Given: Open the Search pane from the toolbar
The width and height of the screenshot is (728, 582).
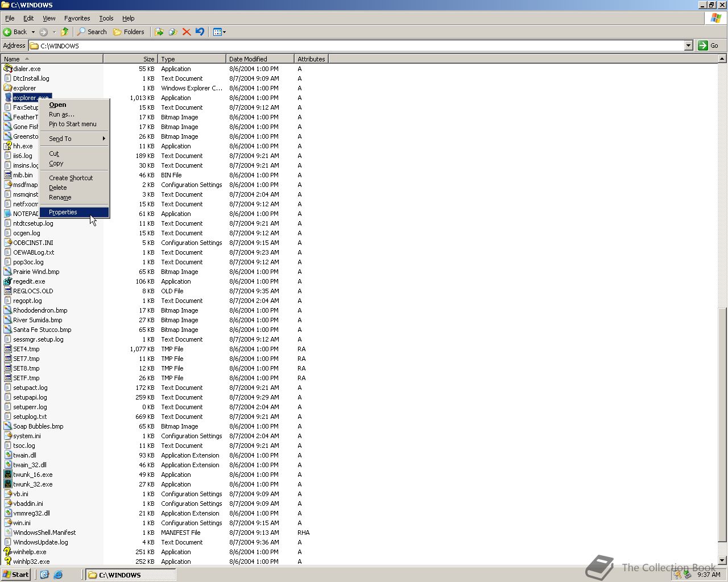Looking at the screenshot, I should click(92, 32).
